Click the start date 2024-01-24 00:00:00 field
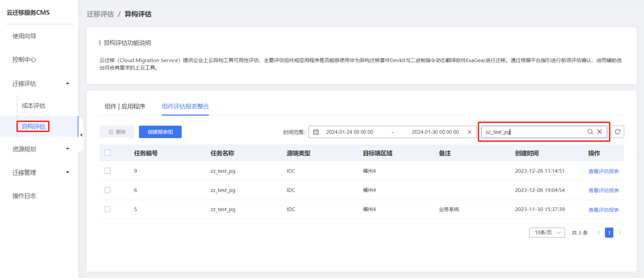Screen dimensions: 644x278 (x=350, y=132)
